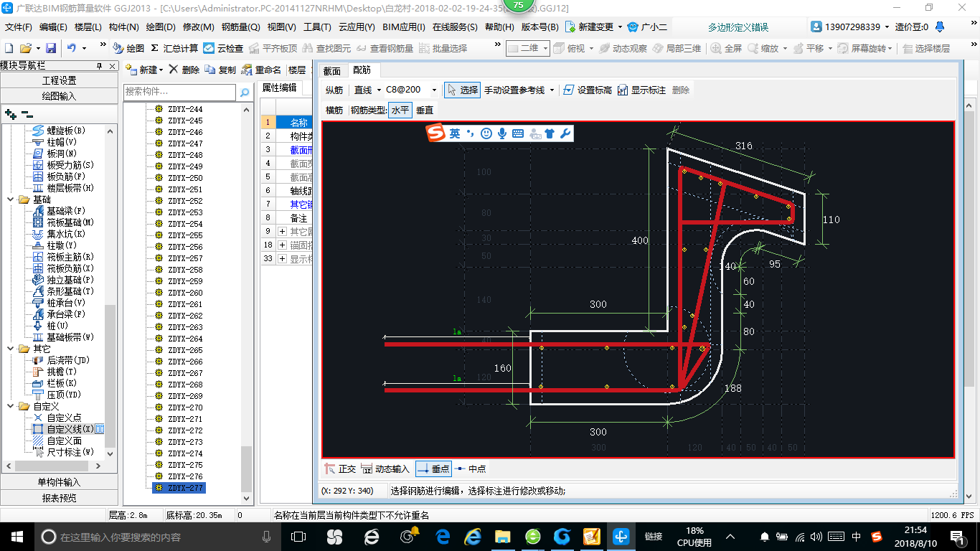980x551 pixels.
Task: Click 全屏 full screen tool
Action: point(727,48)
